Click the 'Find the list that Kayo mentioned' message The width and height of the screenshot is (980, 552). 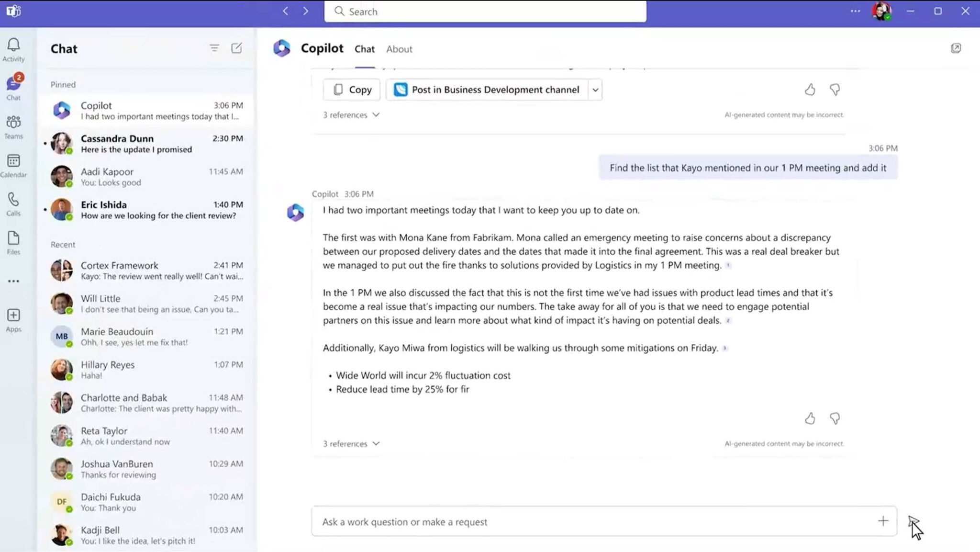coord(748,168)
